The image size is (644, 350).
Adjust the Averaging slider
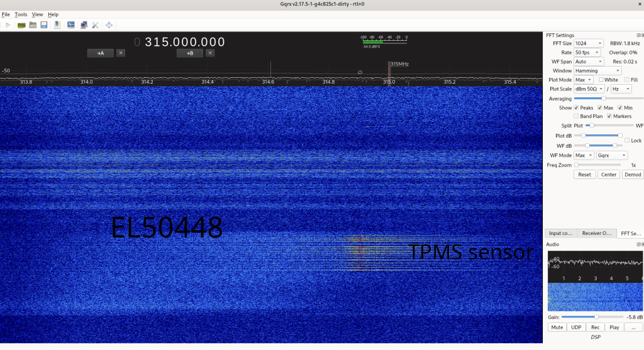coord(608,99)
